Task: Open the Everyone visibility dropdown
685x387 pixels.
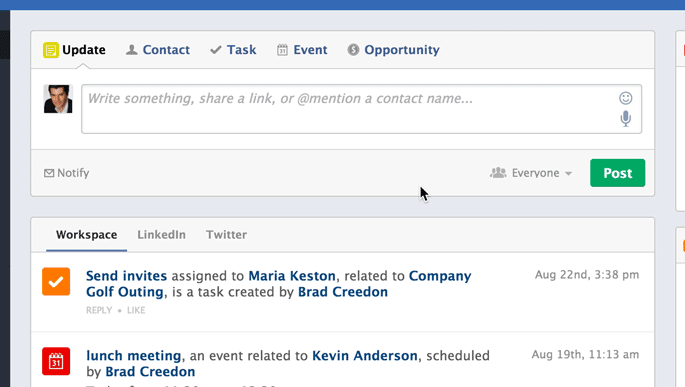Action: (x=531, y=173)
